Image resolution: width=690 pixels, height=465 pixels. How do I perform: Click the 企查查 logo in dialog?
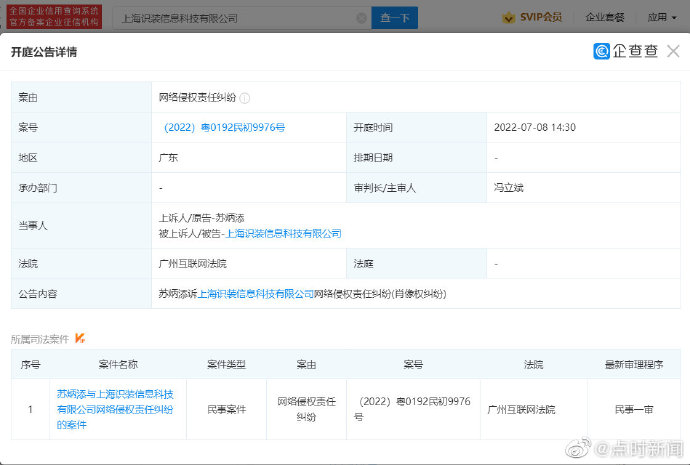[625, 51]
